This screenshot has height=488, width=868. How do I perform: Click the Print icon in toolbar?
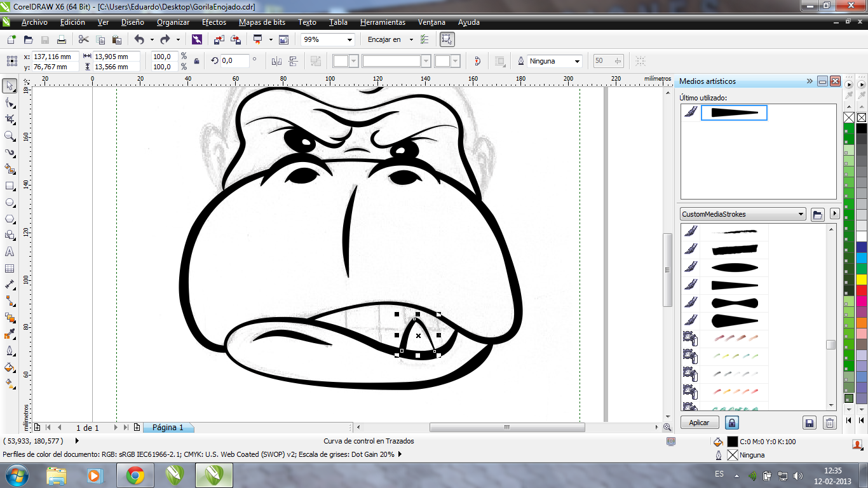click(62, 39)
